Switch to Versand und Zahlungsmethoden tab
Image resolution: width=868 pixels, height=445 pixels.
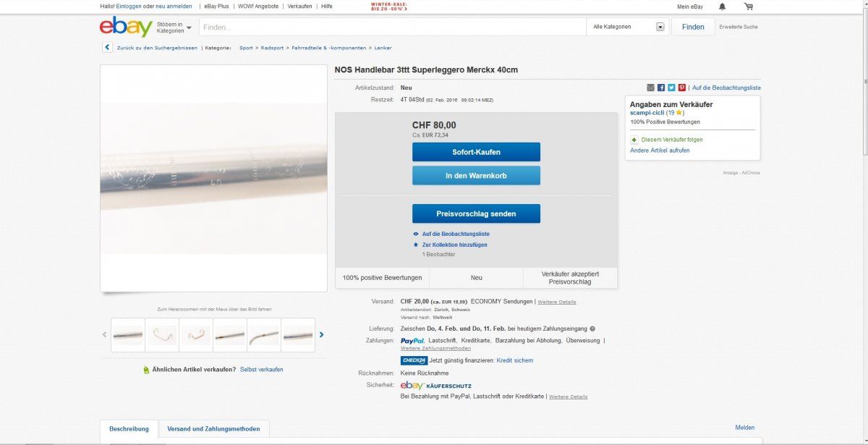coord(213,429)
